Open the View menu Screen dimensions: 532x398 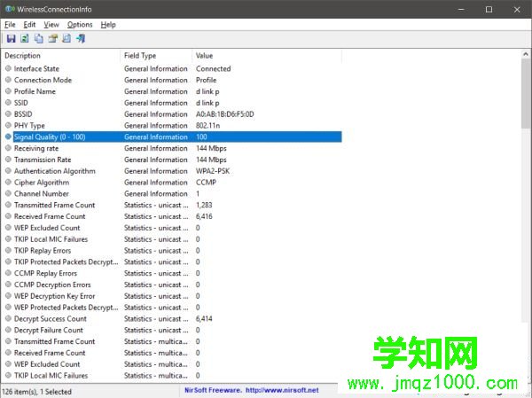[x=51, y=25]
